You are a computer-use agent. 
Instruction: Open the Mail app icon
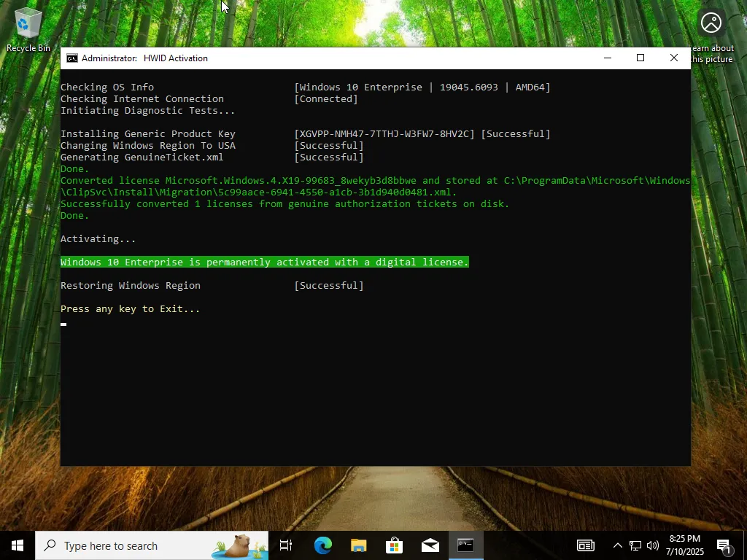click(x=430, y=545)
